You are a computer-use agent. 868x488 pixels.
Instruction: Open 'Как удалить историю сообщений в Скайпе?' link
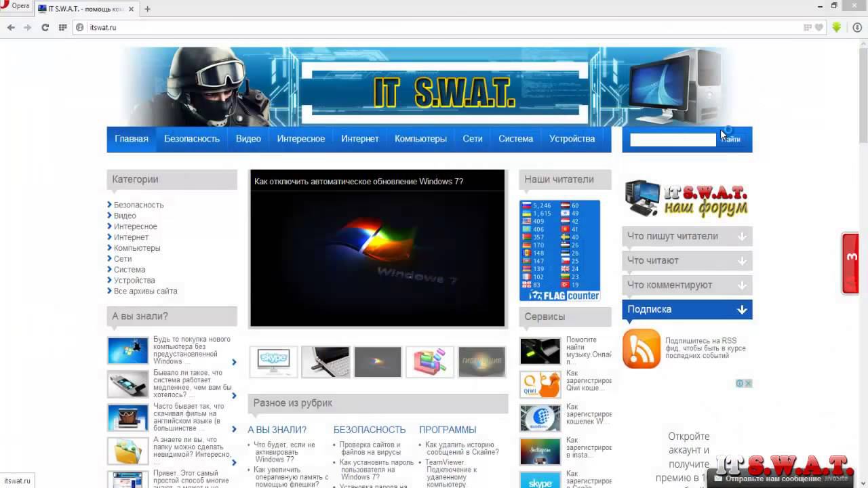[462, 449]
